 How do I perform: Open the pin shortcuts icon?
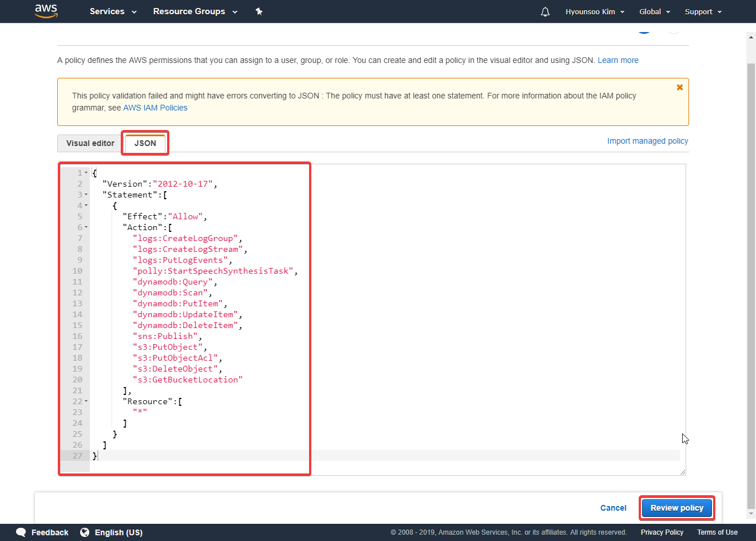[259, 11]
